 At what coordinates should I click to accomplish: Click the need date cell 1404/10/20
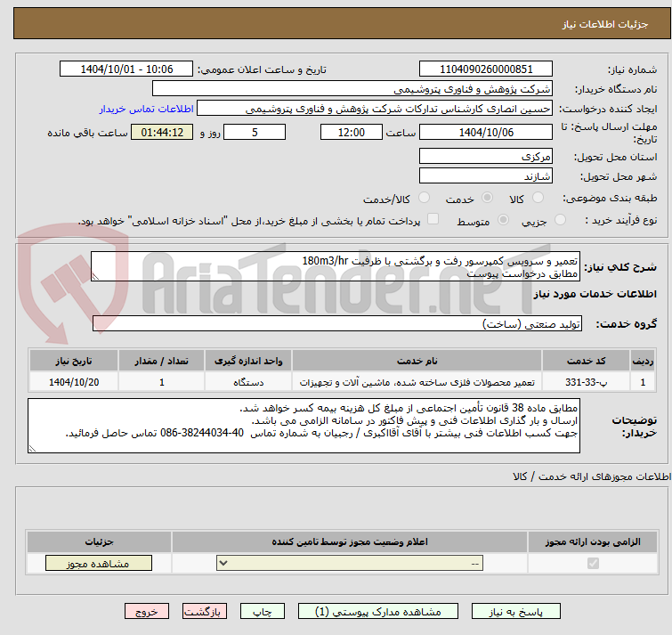click(74, 381)
